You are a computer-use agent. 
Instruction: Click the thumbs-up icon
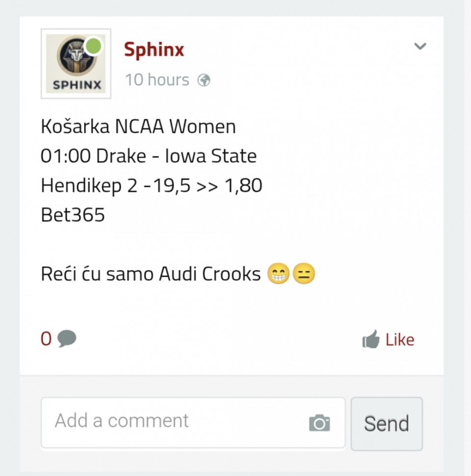(x=371, y=340)
